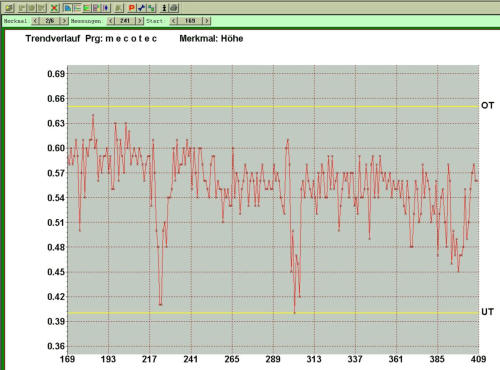This screenshot has width=500, height=370.
Task: Click the red X delete icon
Action: click(x=54, y=8)
